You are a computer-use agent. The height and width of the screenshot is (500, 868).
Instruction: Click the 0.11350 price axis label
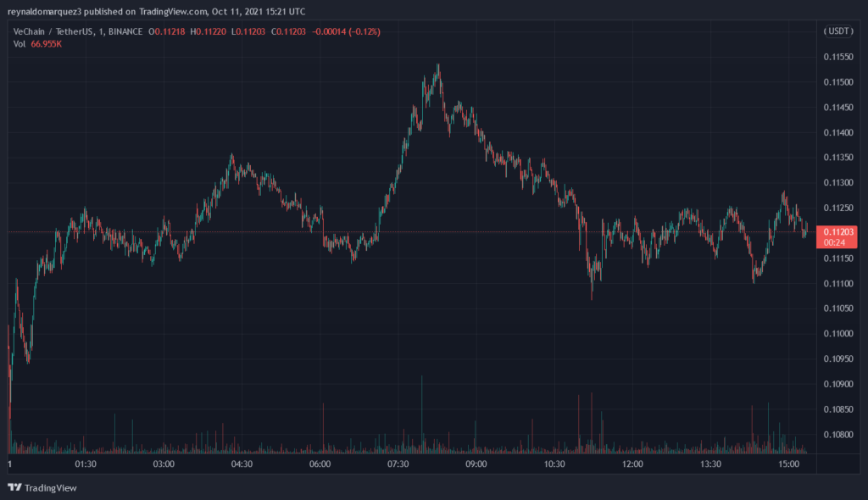[x=838, y=158]
